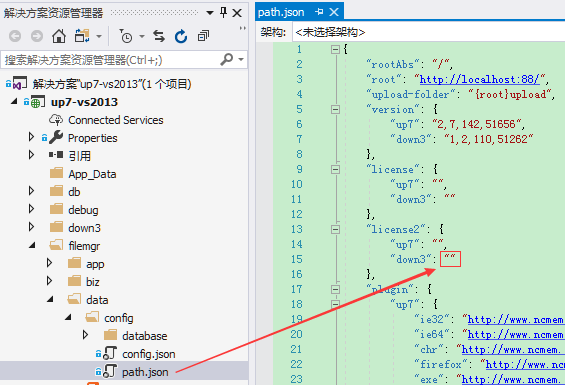Click the Sync with Active Document icon
The width and height of the screenshot is (565, 385).
coord(159,36)
